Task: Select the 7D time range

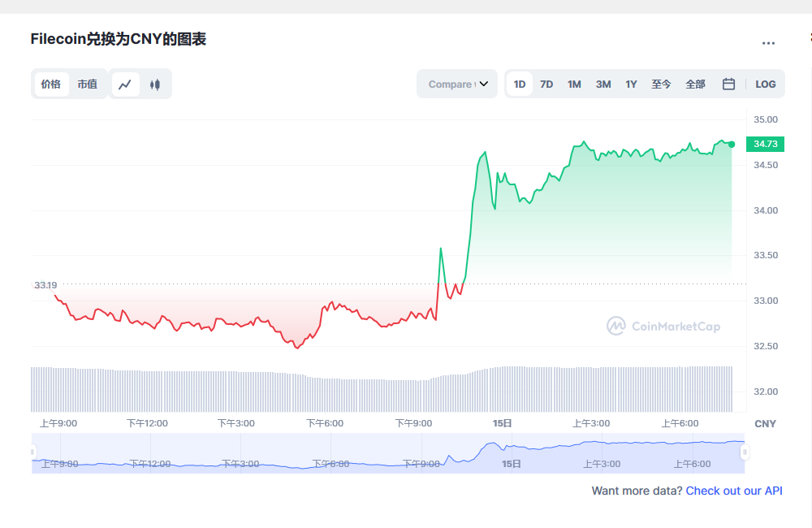Action: (546, 84)
